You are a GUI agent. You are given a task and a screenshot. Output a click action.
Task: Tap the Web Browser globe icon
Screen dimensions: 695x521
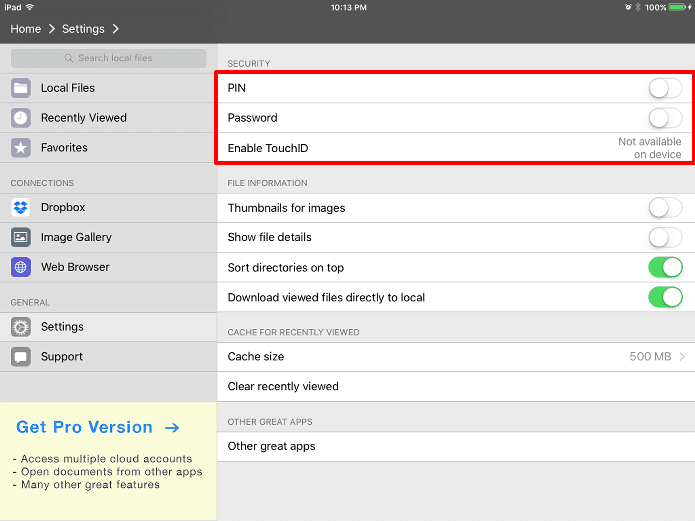20,267
